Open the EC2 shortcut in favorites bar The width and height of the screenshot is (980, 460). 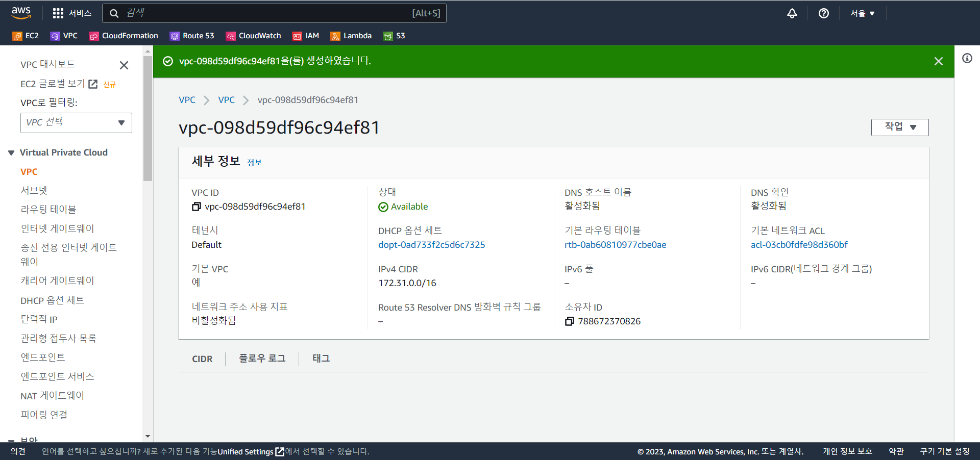pyautogui.click(x=26, y=36)
